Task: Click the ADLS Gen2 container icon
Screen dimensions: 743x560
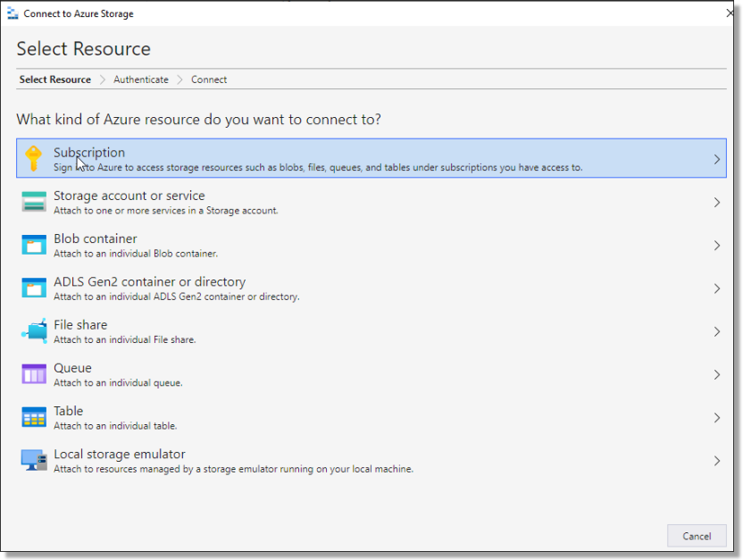Action: pyautogui.click(x=33, y=288)
